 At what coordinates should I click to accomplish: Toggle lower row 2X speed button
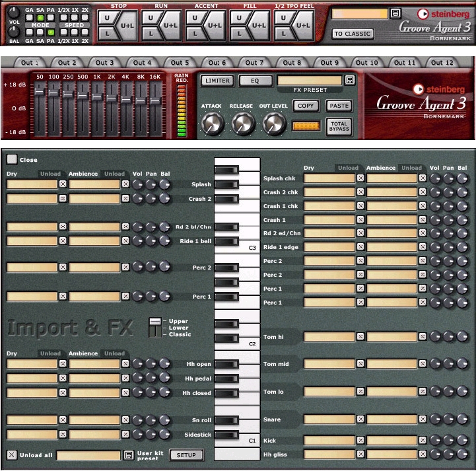[85, 32]
